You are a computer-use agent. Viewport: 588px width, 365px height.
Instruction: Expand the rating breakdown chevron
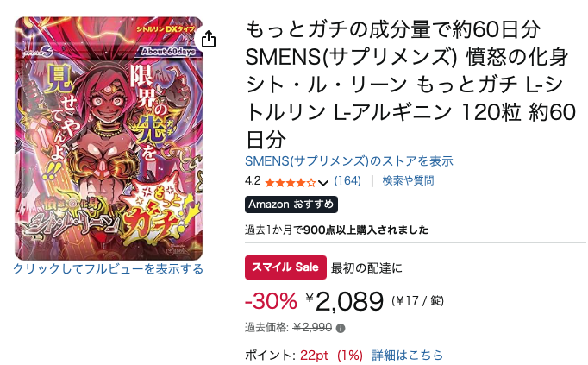pos(323,183)
